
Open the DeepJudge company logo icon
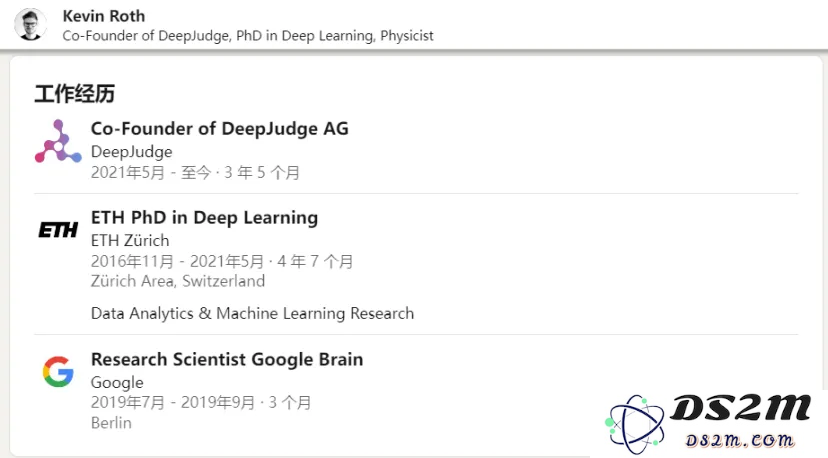(x=58, y=141)
